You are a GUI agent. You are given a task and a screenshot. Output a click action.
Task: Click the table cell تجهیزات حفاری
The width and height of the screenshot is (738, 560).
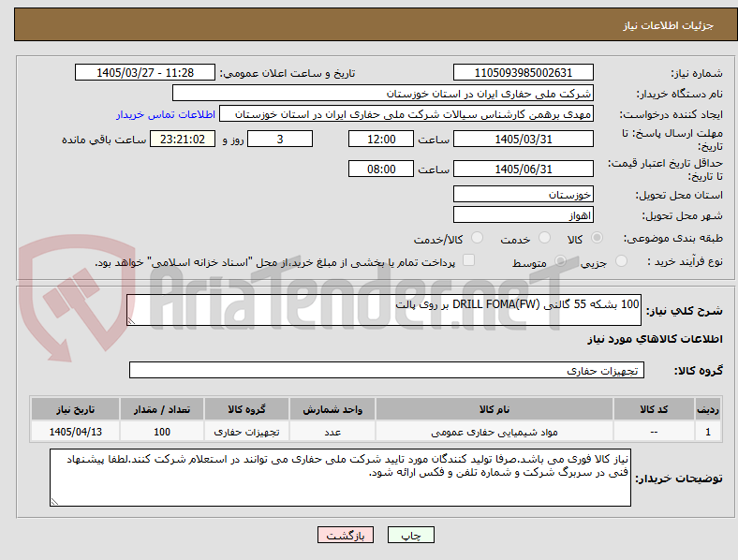coord(246,432)
